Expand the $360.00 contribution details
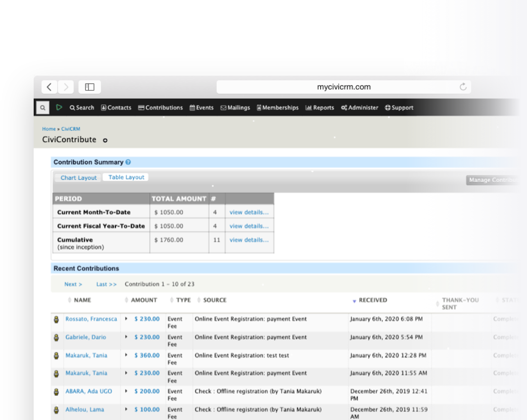The width and height of the screenshot is (527, 420). tap(126, 355)
